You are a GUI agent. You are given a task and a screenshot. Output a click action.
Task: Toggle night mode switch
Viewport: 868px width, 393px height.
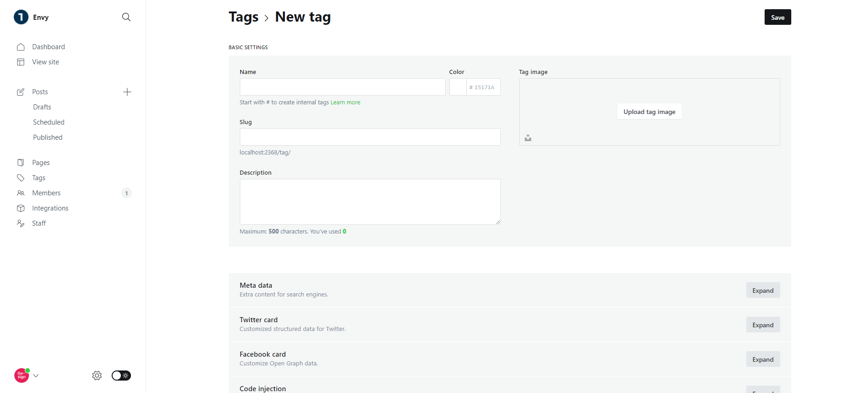tap(121, 376)
